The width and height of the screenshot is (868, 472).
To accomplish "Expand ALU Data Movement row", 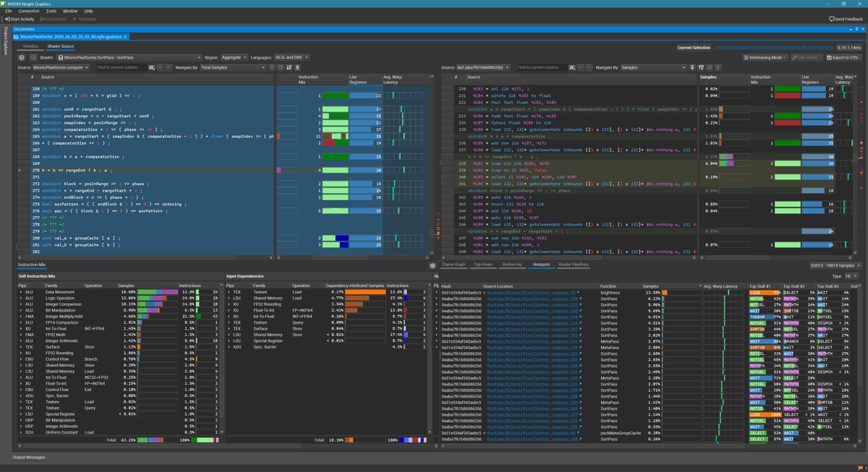I will [x=20, y=292].
